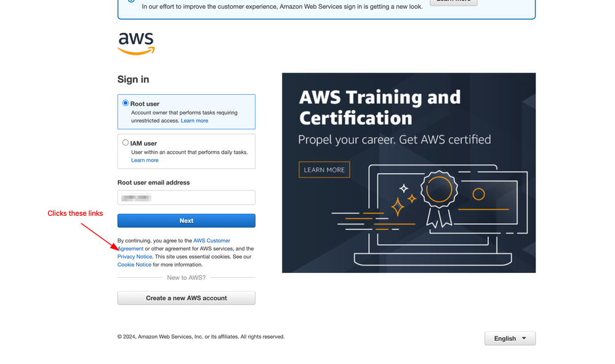Open Learn more link under IAM user

(x=145, y=160)
